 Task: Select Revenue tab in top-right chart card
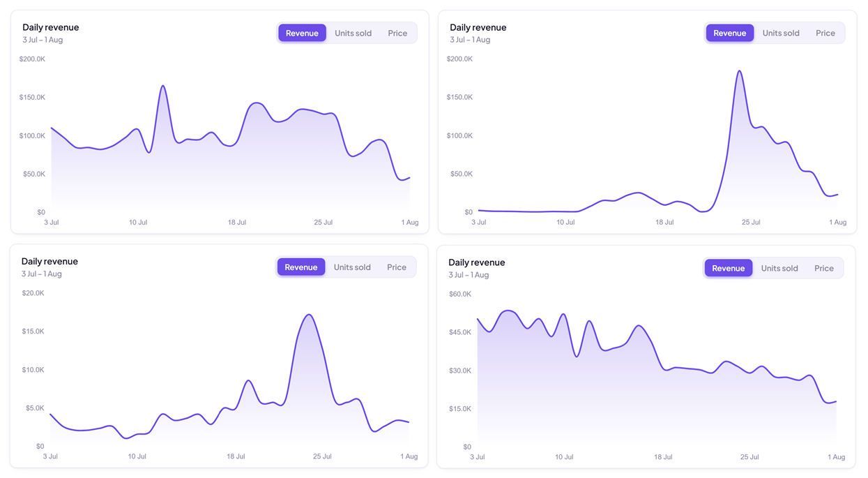point(729,33)
